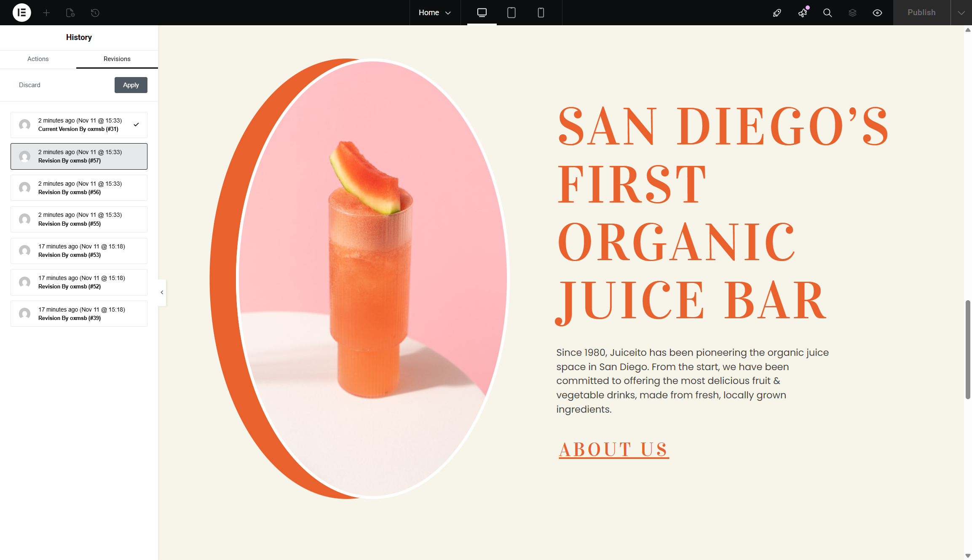Click the Elementor logo icon
This screenshot has width=972, height=560.
(x=21, y=13)
